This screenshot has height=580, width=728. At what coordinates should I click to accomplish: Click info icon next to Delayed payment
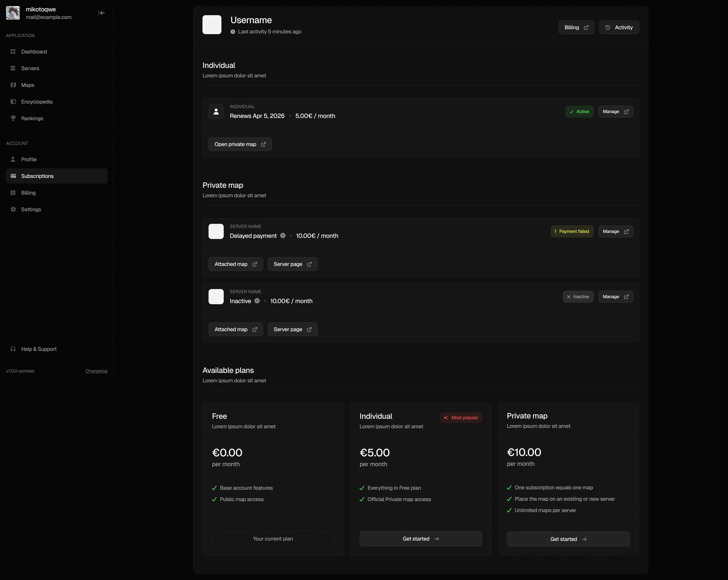pyautogui.click(x=283, y=235)
